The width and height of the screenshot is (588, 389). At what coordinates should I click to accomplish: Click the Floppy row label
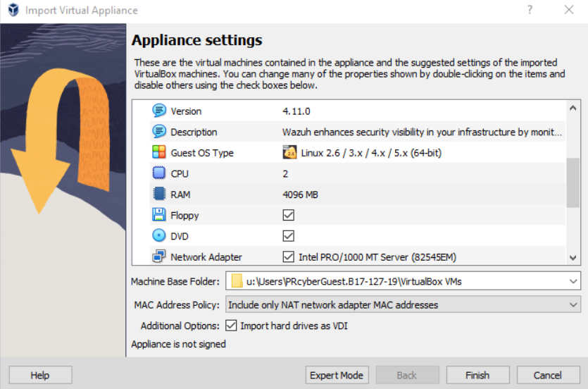(x=184, y=216)
